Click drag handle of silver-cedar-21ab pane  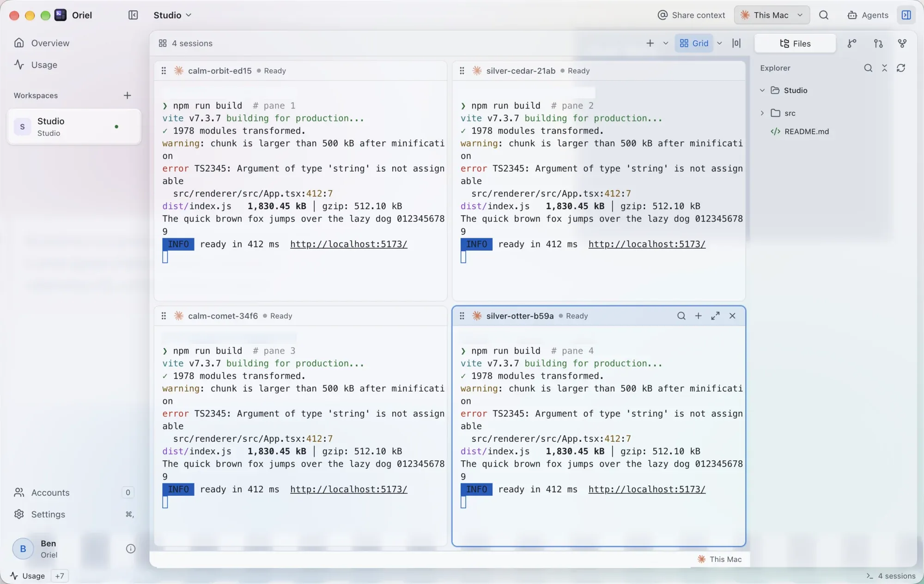coord(462,71)
